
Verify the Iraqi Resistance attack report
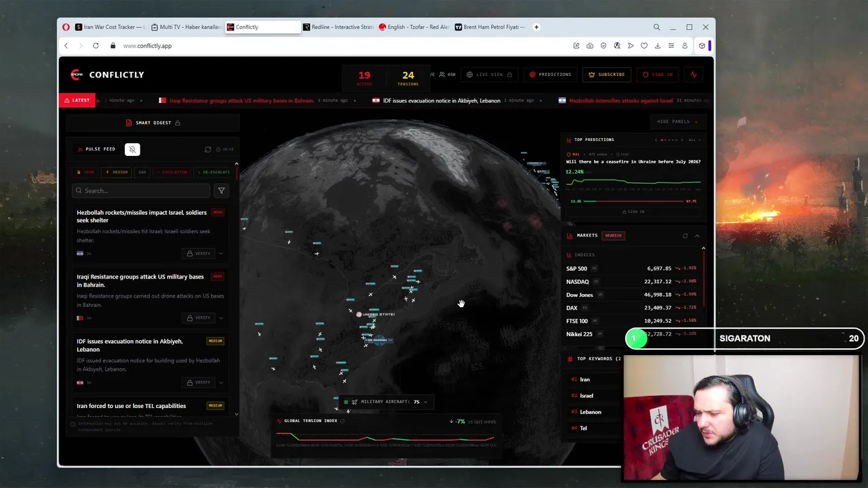(199, 318)
